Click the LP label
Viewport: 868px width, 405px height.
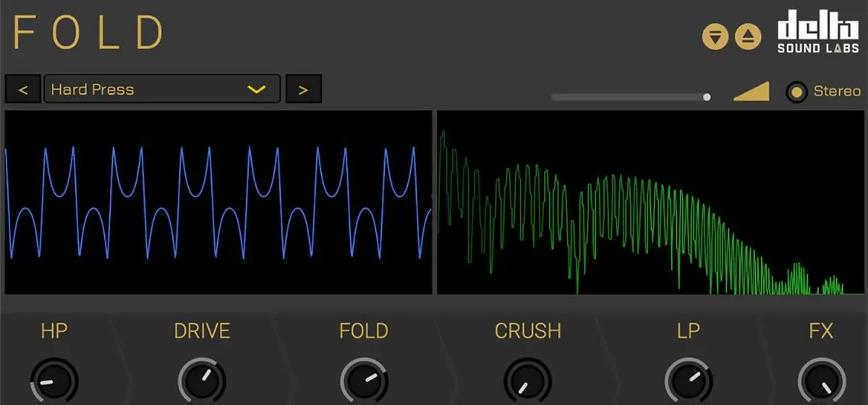[x=689, y=331]
